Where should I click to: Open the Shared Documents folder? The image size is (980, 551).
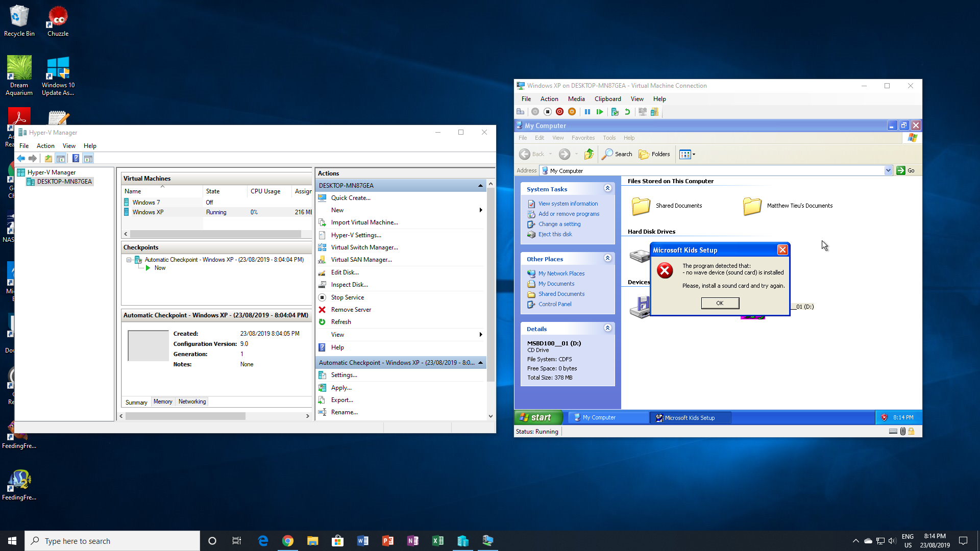[x=666, y=206]
